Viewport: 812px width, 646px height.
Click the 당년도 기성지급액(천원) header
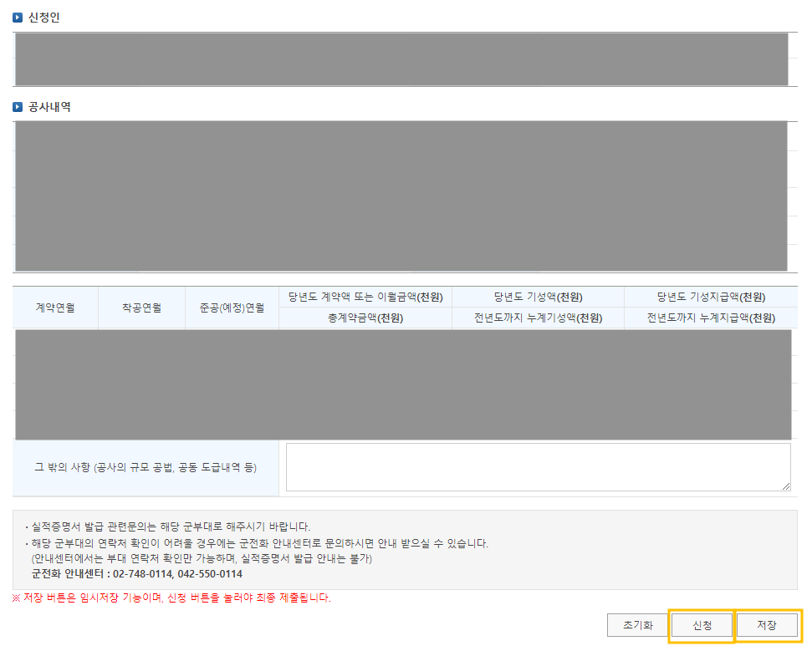click(x=711, y=298)
